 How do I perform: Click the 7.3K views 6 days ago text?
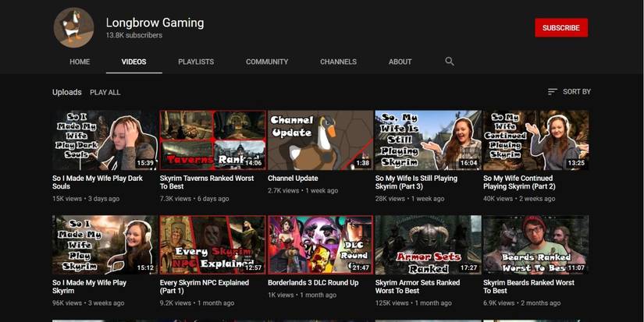[194, 199]
